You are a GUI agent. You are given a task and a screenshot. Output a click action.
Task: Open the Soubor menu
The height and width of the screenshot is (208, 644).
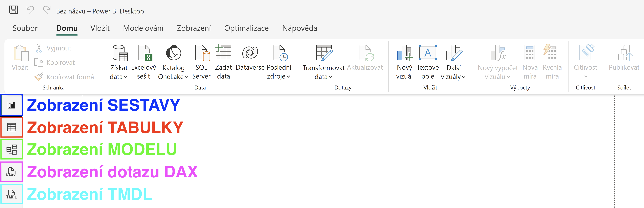25,28
